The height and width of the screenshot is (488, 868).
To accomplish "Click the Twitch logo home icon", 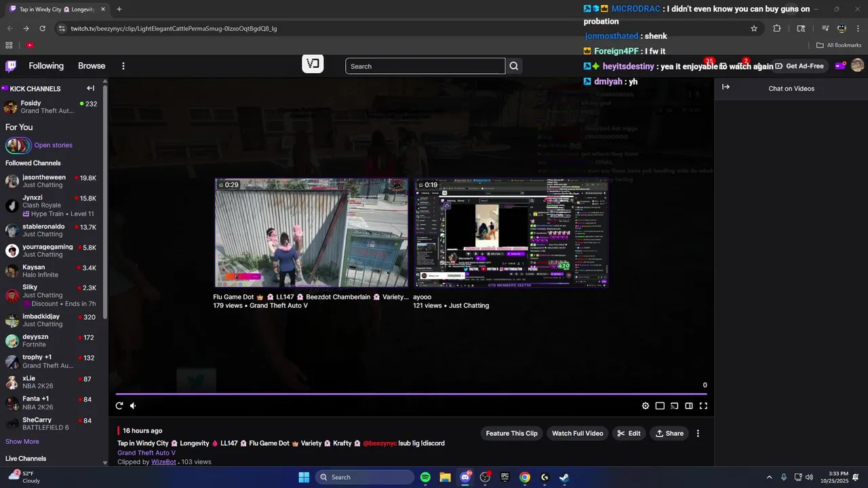I will pos(11,66).
